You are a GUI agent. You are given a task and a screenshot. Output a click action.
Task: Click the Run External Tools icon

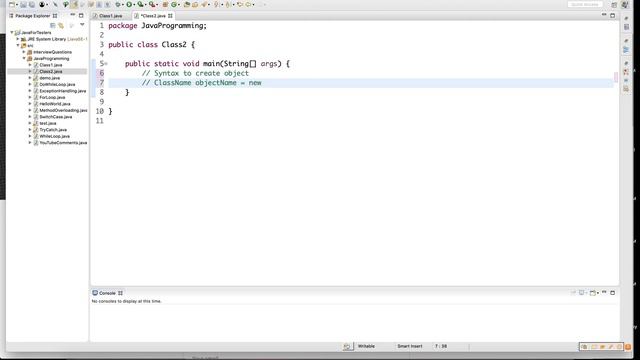pos(151,4)
